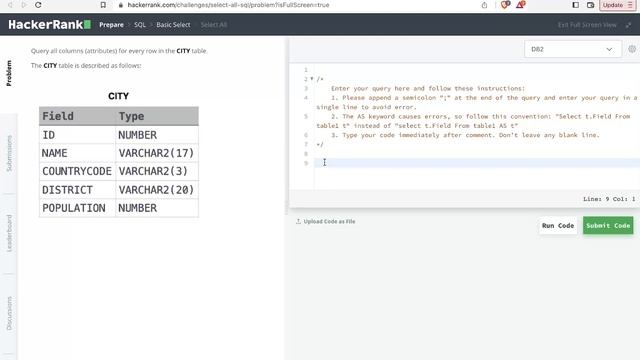The height and width of the screenshot is (360, 640).
Task: Click the exit full screen arrows icon
Action: (628, 25)
